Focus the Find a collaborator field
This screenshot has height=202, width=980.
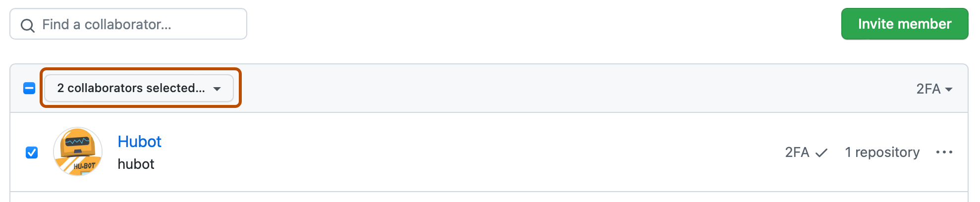pos(139,24)
